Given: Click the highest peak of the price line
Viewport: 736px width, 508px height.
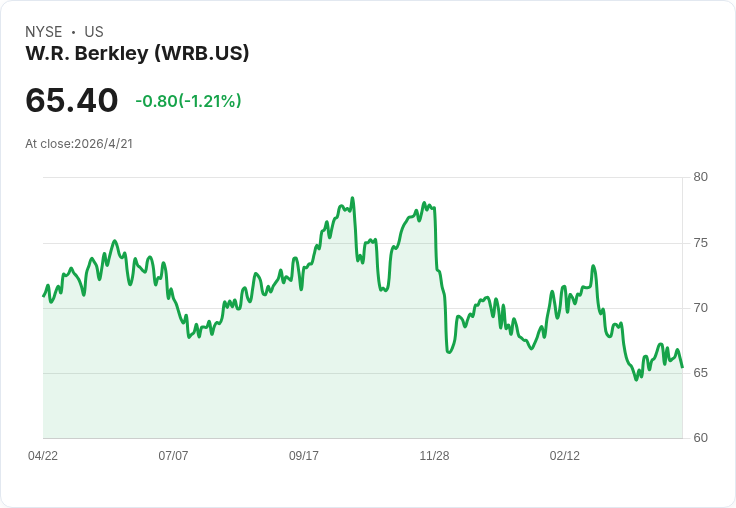Looking at the screenshot, I should tap(353, 198).
